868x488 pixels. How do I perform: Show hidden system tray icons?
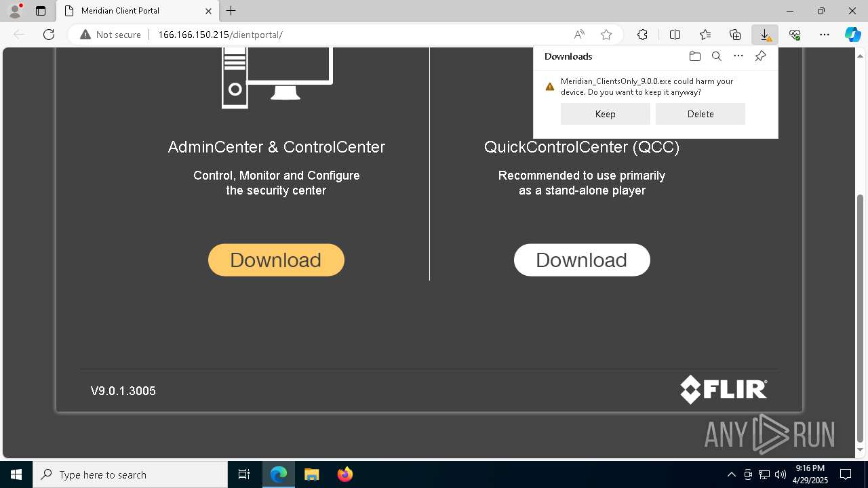pos(731,474)
